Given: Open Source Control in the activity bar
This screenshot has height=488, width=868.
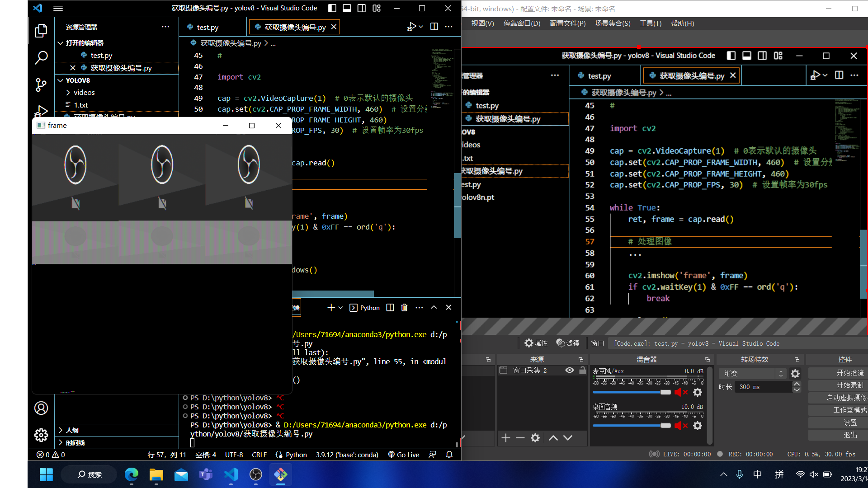Looking at the screenshot, I should [41, 85].
